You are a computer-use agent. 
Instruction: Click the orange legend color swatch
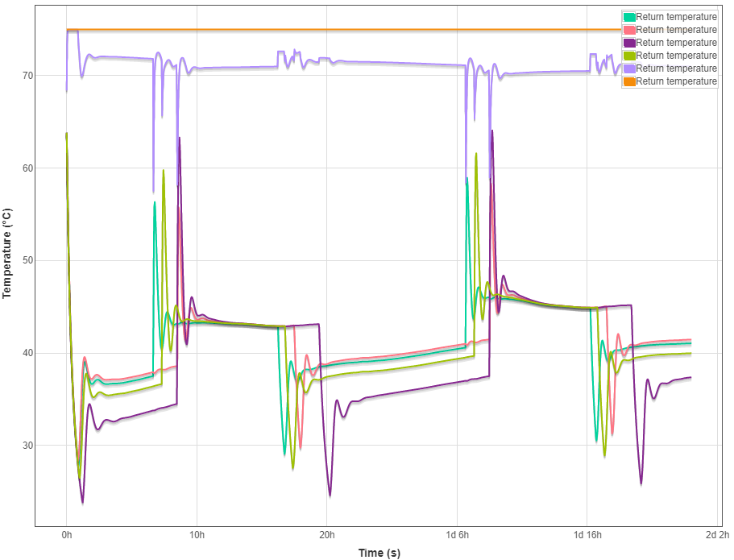tap(628, 81)
